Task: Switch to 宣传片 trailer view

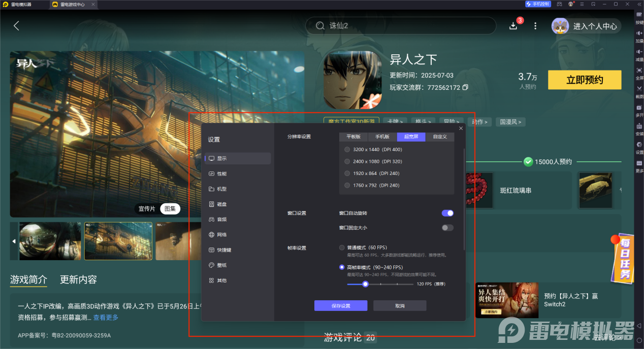Action: 147,208
